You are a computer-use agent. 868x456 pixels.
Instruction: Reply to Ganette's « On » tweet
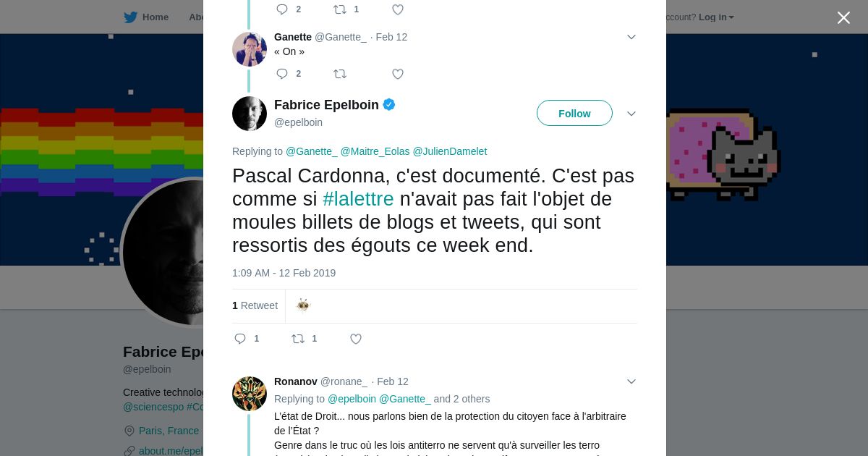(283, 74)
